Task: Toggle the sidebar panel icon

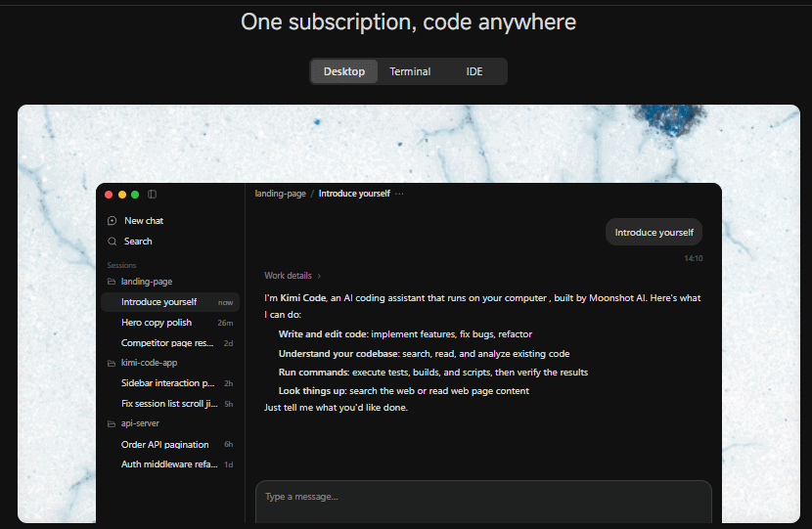Action: pyautogui.click(x=152, y=195)
